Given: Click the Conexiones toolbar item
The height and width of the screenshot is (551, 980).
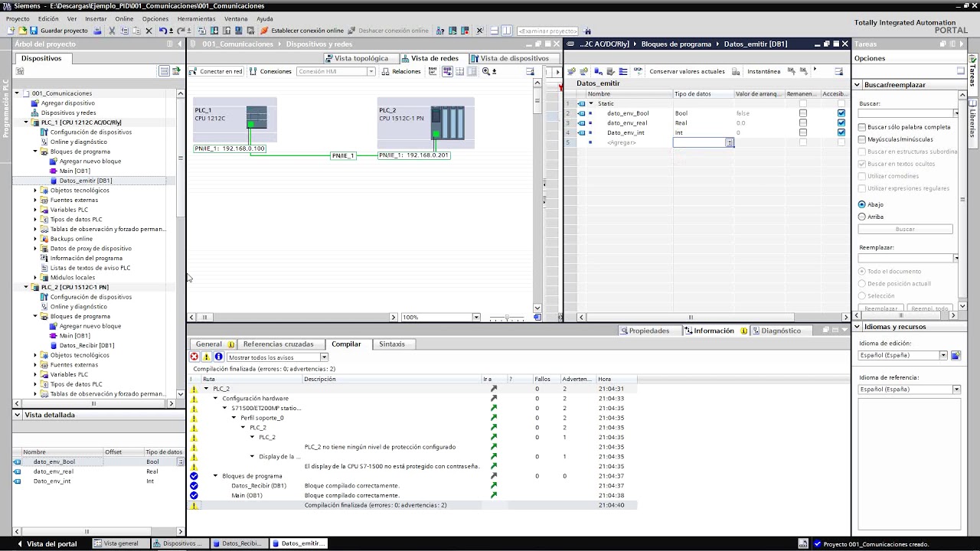Looking at the screenshot, I should 271,71.
